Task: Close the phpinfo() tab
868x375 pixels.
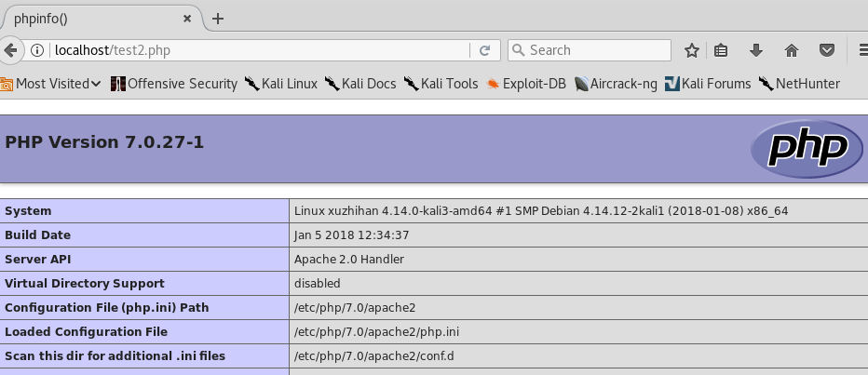Action: pos(187,19)
